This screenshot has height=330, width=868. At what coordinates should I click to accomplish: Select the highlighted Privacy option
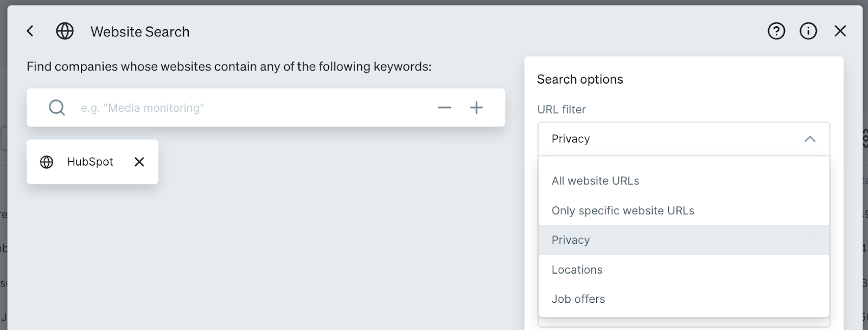(x=571, y=240)
